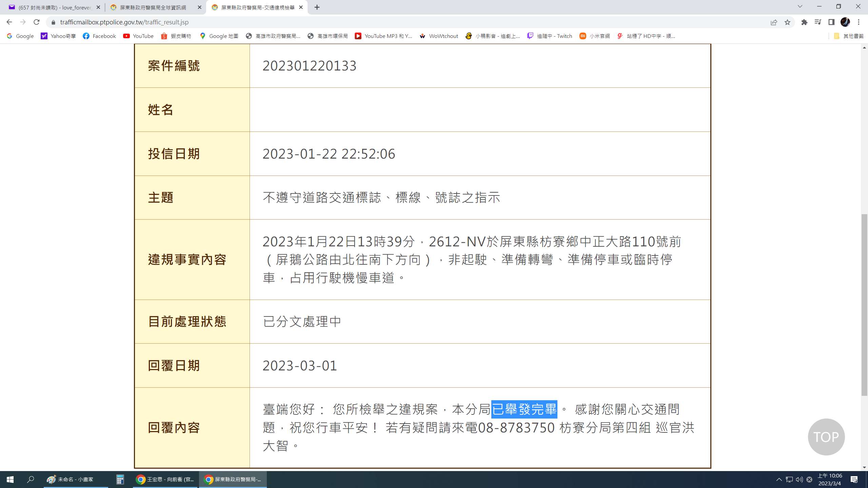Open the Chrome profile avatar
The height and width of the screenshot is (488, 868).
pyautogui.click(x=845, y=22)
